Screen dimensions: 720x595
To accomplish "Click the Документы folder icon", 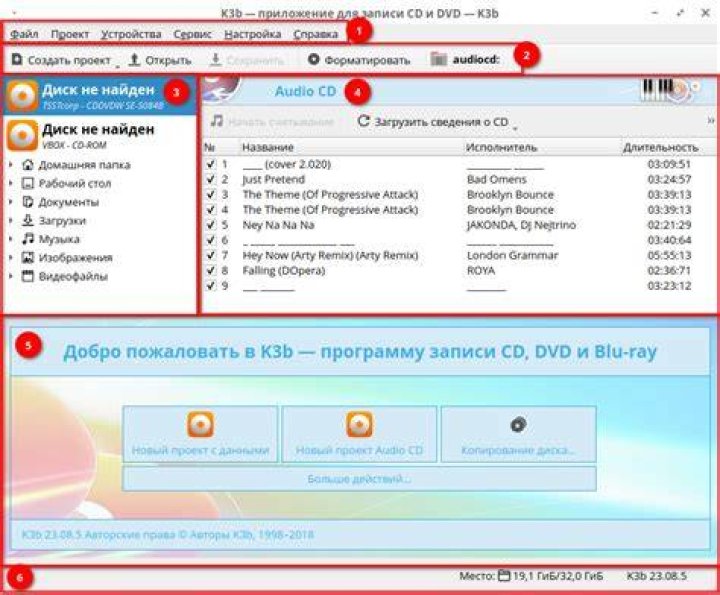I will (28, 202).
